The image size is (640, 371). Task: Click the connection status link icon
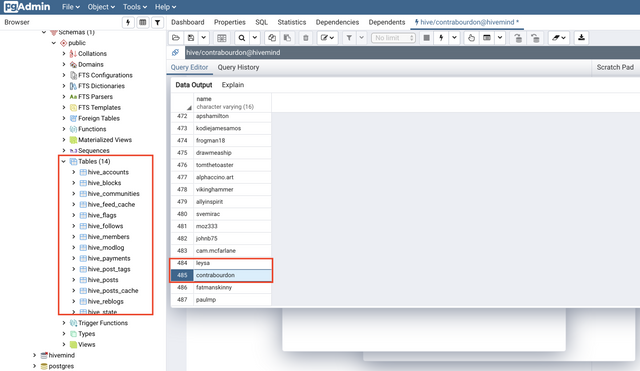[176, 52]
